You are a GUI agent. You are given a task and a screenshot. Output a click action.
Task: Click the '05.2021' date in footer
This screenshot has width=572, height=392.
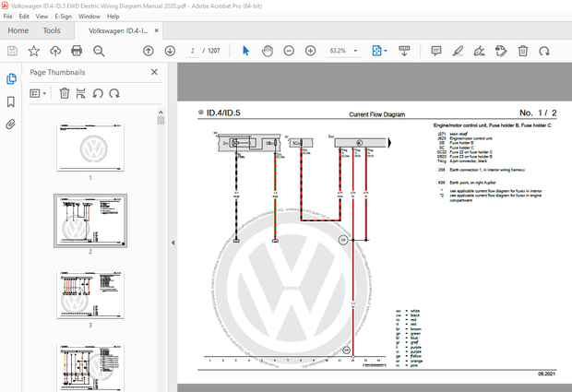(x=546, y=374)
